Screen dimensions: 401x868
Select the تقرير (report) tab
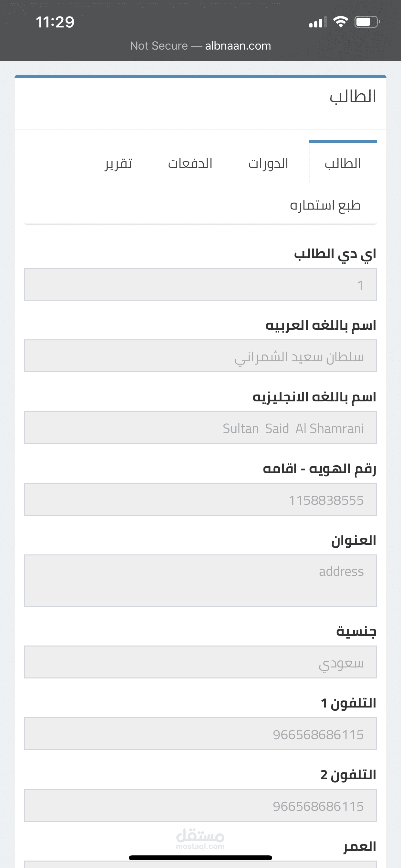[118, 164]
